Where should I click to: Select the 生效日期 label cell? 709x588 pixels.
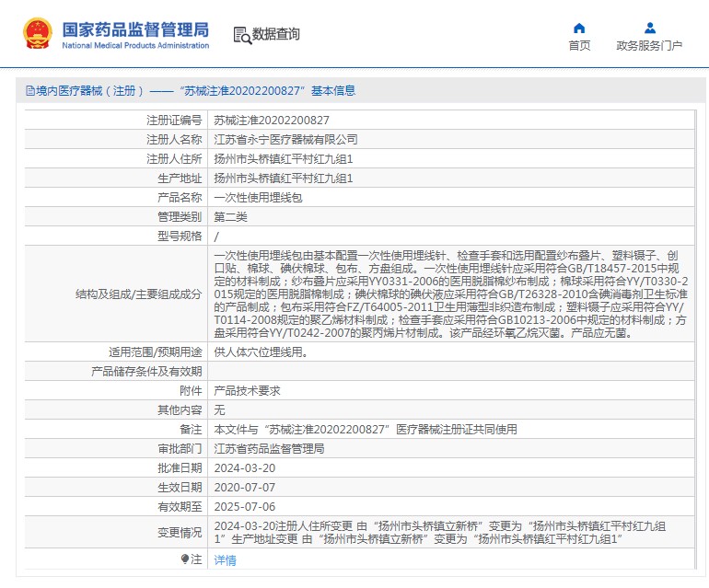tap(116, 487)
